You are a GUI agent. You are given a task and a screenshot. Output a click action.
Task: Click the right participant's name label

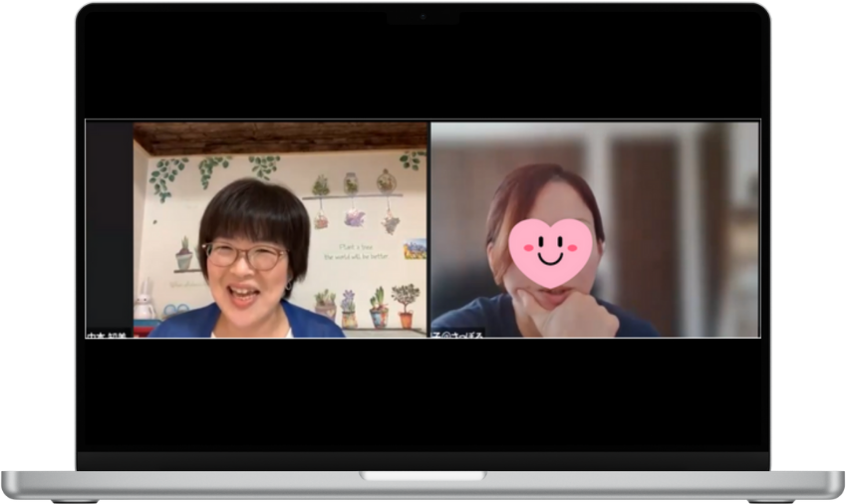[457, 334]
